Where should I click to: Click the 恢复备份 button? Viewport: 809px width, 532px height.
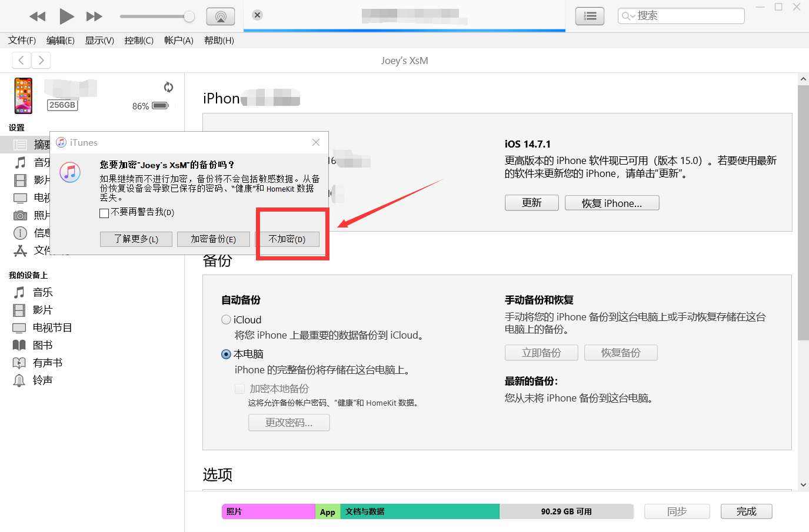[621, 353]
